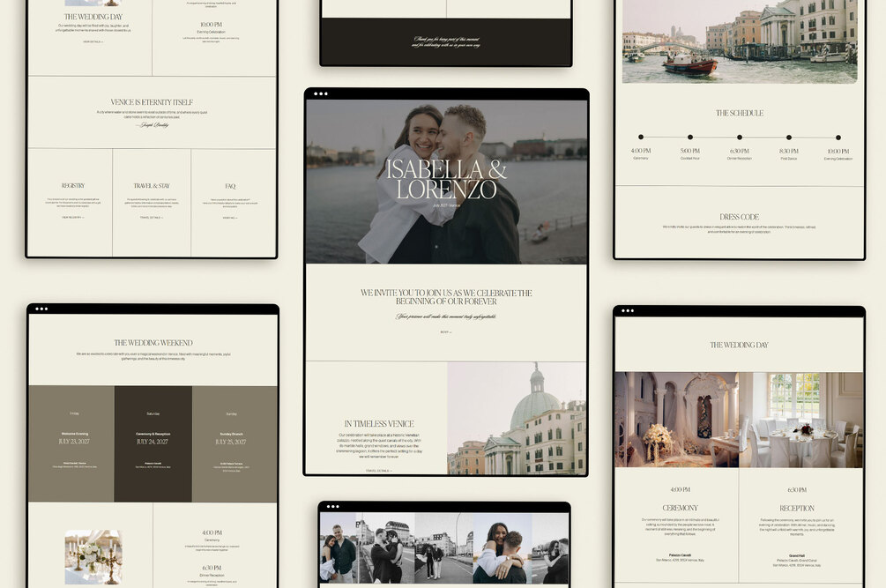886x588 pixels.
Task: Click the couple hero photo by the water
Action: pos(446,182)
